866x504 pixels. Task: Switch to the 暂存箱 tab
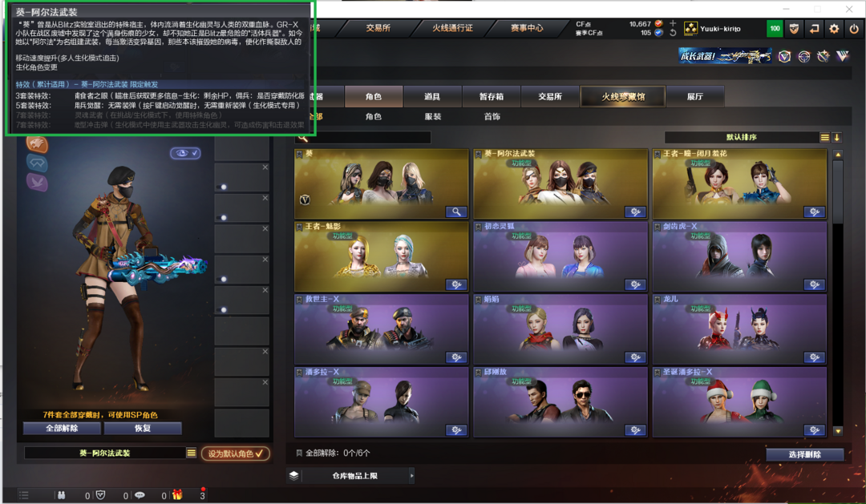click(492, 97)
